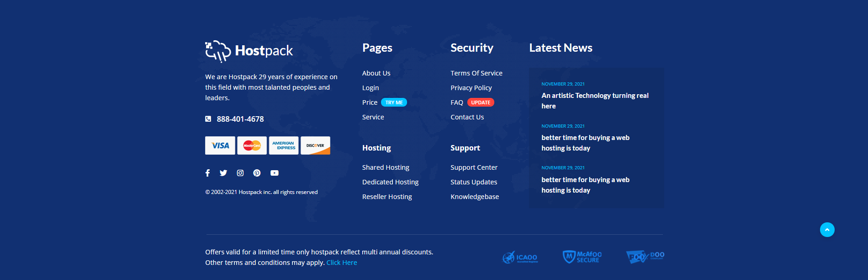Open Terms Of Service link

coord(476,73)
